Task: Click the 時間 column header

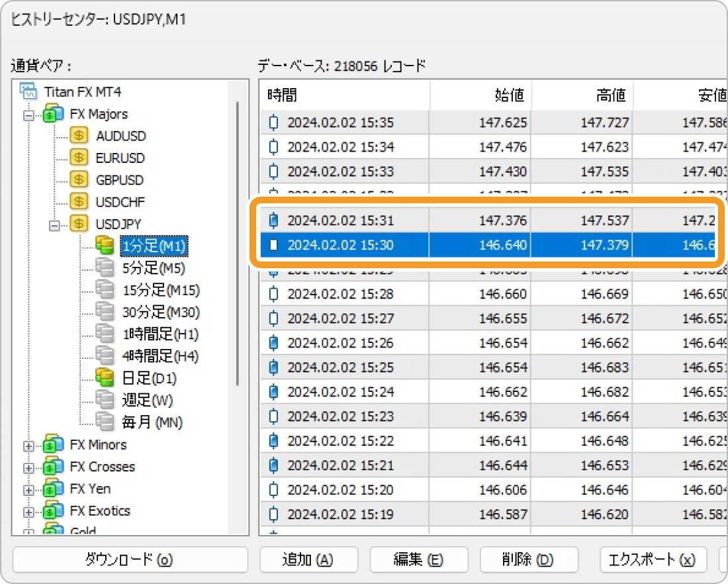Action: tap(345, 95)
